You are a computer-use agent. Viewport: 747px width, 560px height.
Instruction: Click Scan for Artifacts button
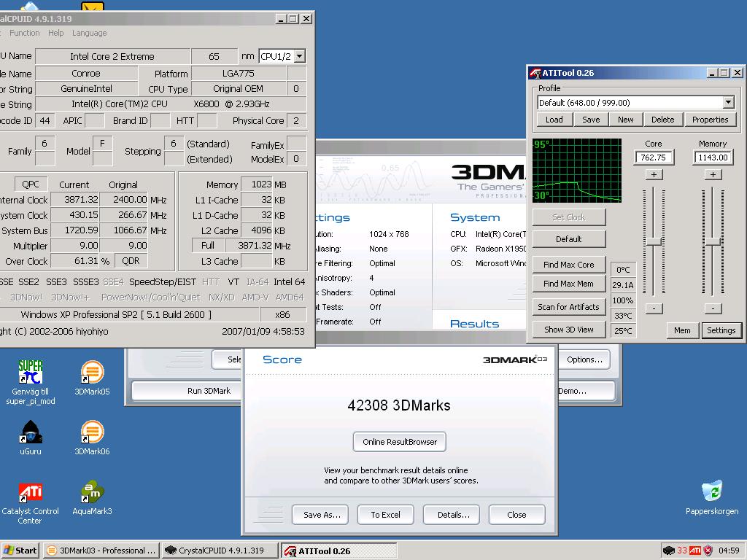(x=569, y=307)
